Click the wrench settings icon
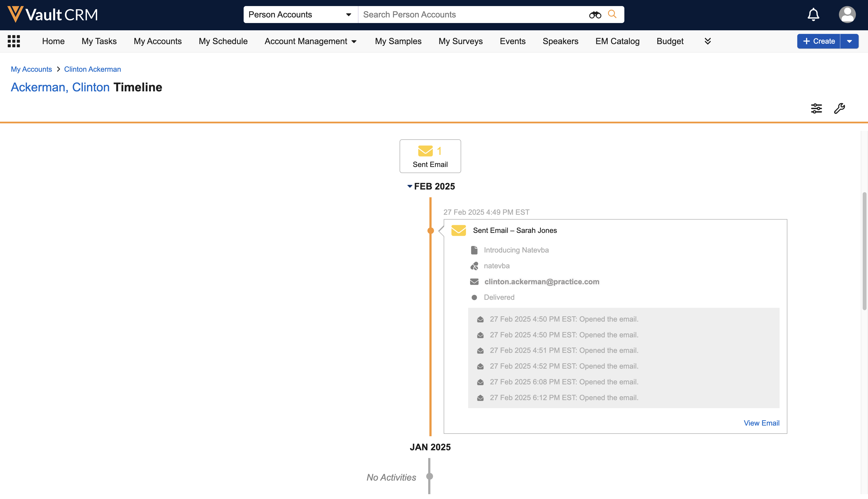This screenshot has width=868, height=499. pos(839,108)
